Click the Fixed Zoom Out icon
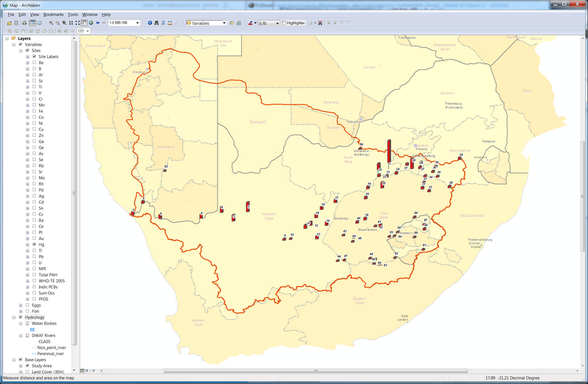The width and height of the screenshot is (588, 384). tap(78, 23)
